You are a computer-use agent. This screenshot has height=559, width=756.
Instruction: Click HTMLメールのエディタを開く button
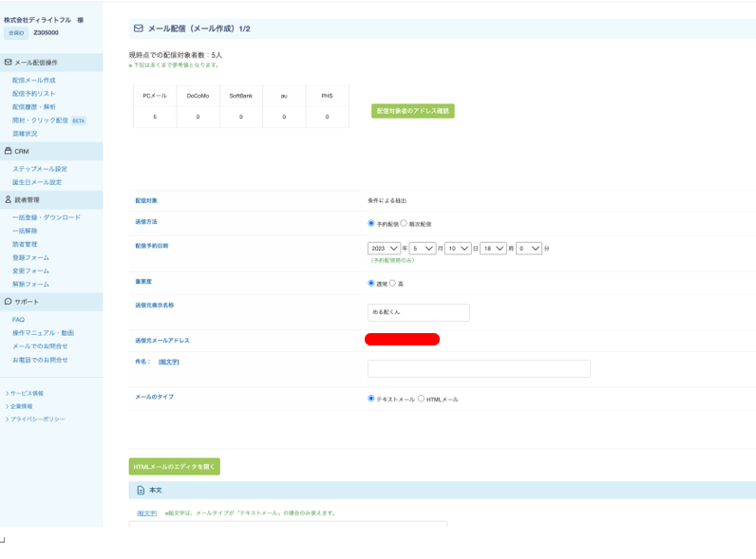coord(174,466)
